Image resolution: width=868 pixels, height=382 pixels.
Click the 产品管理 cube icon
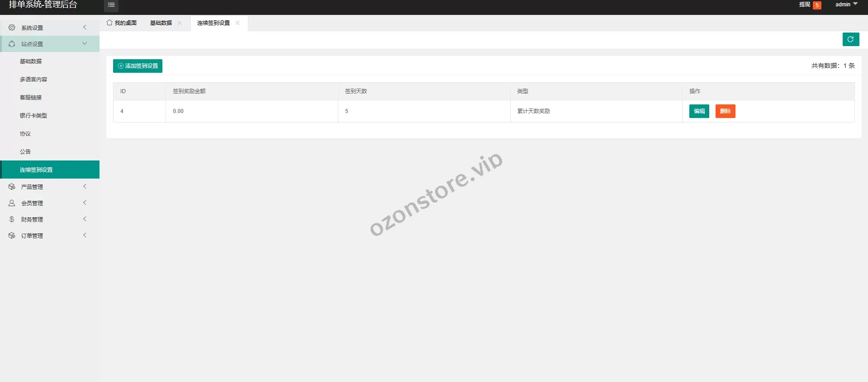pyautogui.click(x=12, y=187)
